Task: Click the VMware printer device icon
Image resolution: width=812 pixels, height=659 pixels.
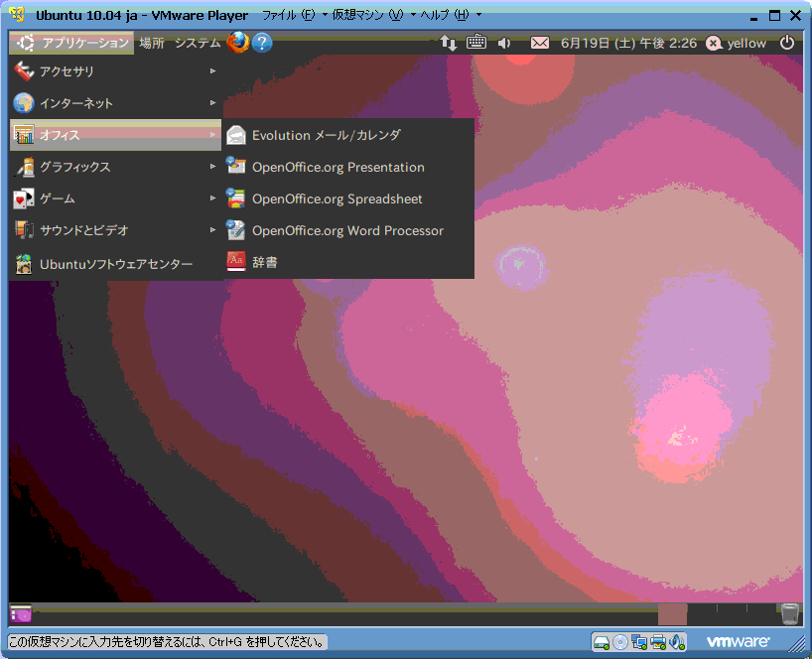Action: [x=658, y=642]
